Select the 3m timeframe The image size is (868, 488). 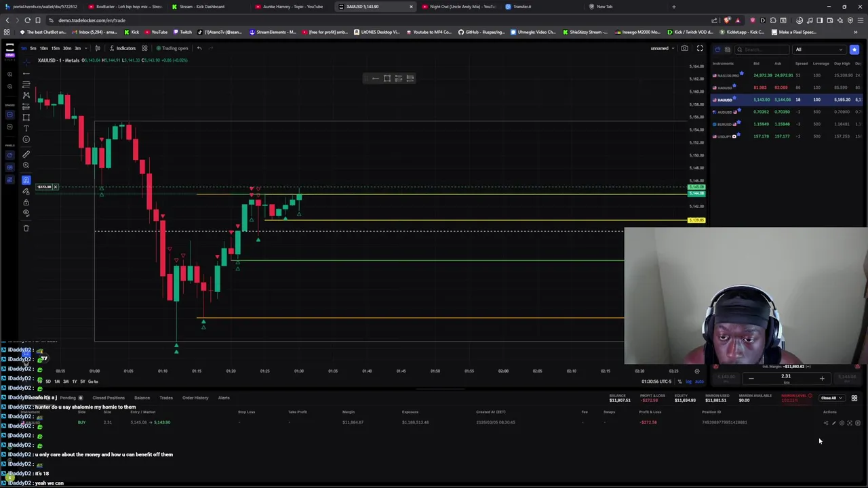(77, 48)
